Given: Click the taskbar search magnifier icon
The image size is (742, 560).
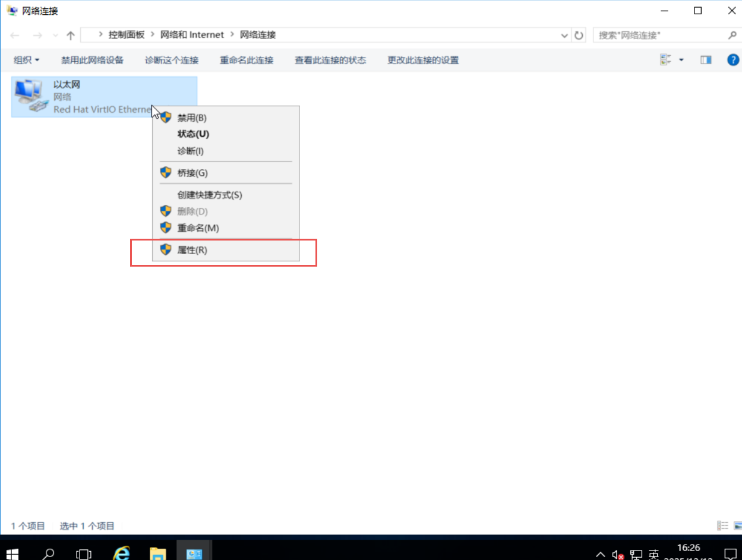Looking at the screenshot, I should tap(48, 554).
